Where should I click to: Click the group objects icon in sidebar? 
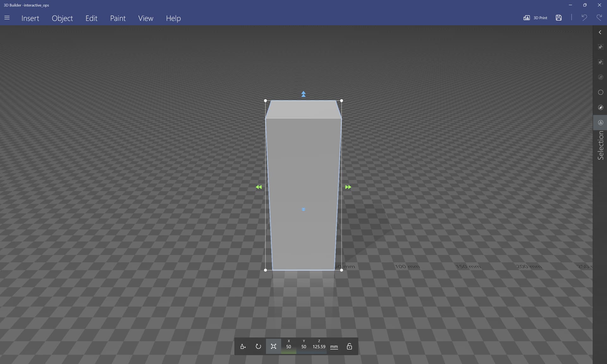[x=600, y=47]
